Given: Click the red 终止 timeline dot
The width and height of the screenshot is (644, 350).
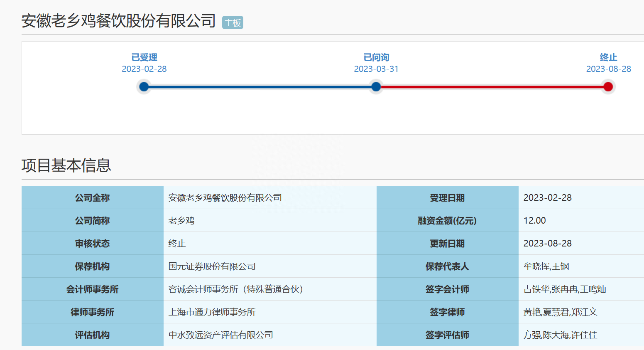Looking at the screenshot, I should click(x=608, y=87).
